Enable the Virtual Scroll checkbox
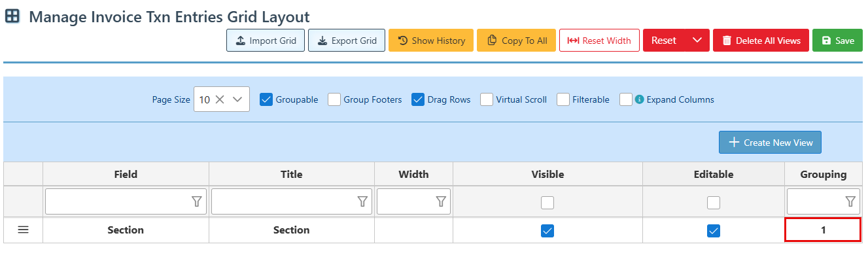Image resolution: width=868 pixels, height=259 pixels. coord(487,99)
